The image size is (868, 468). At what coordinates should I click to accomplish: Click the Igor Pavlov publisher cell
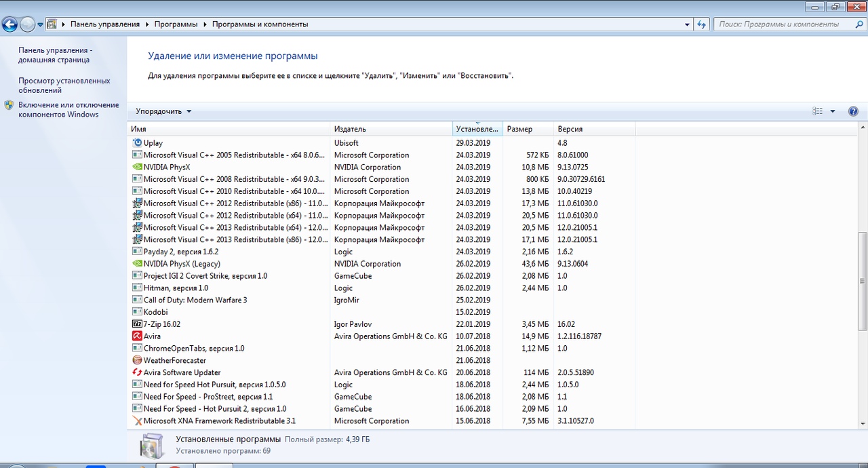pos(353,324)
